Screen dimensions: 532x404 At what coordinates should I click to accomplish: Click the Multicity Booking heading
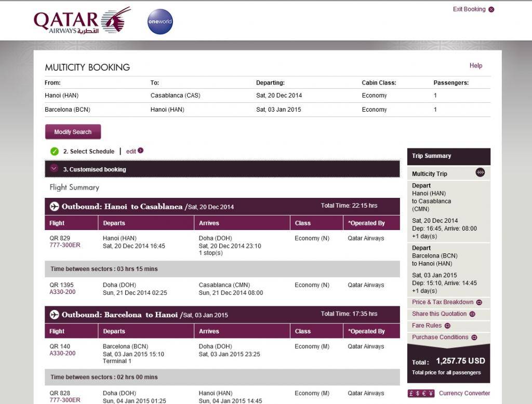(x=87, y=67)
